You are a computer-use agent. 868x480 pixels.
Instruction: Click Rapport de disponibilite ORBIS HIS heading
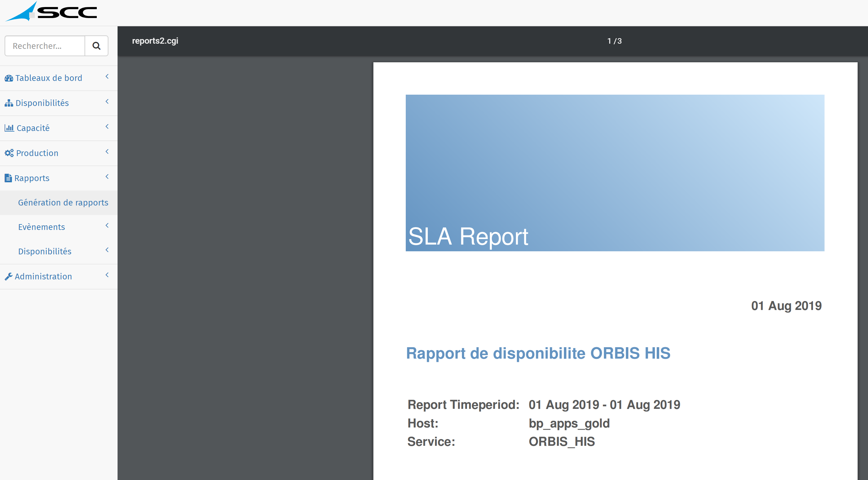click(538, 354)
